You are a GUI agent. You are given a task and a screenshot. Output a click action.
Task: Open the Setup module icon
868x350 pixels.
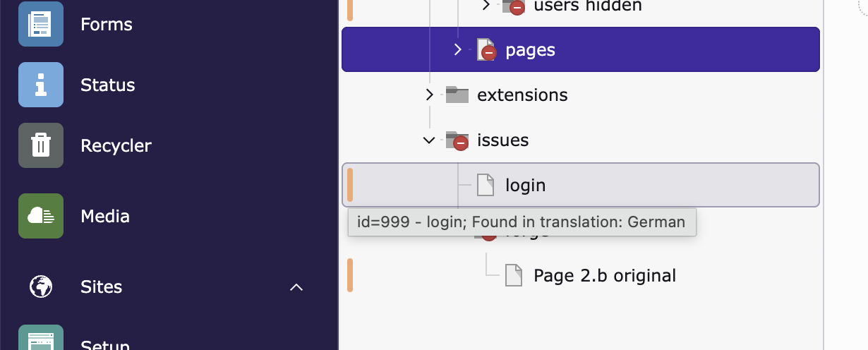click(41, 340)
